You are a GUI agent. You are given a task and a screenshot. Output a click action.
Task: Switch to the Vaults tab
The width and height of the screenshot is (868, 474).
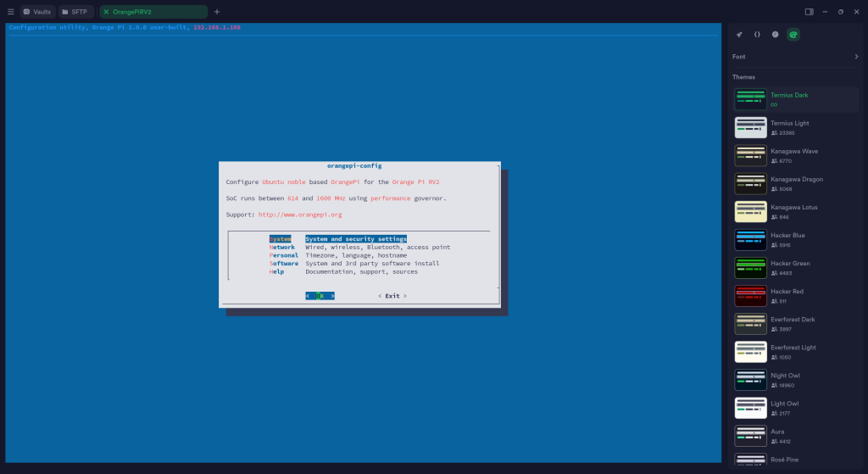point(37,12)
